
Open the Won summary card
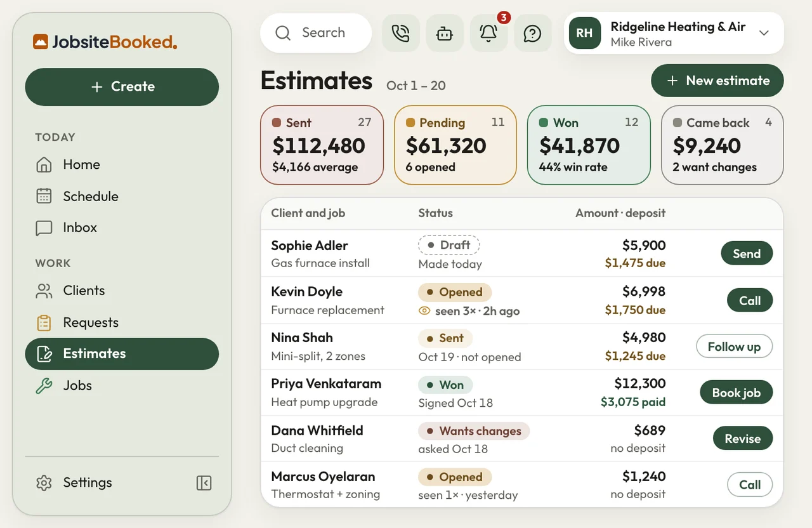pyautogui.click(x=589, y=145)
